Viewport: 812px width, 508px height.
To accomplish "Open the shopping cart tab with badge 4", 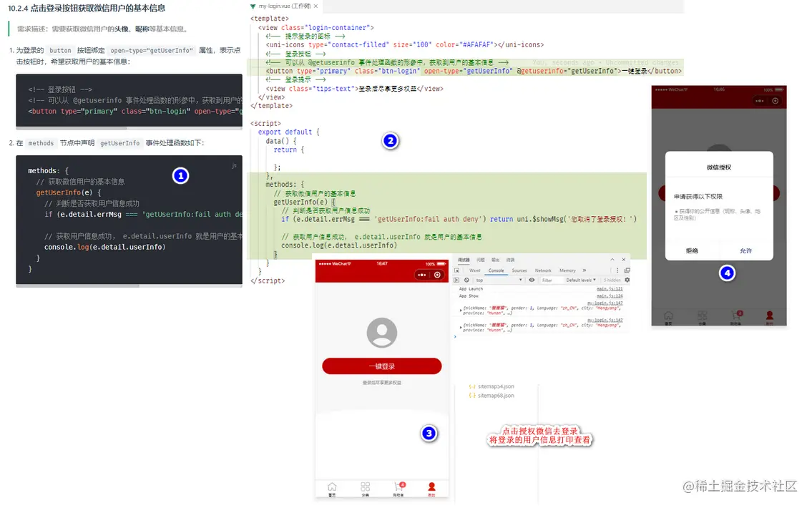I will [x=398, y=489].
